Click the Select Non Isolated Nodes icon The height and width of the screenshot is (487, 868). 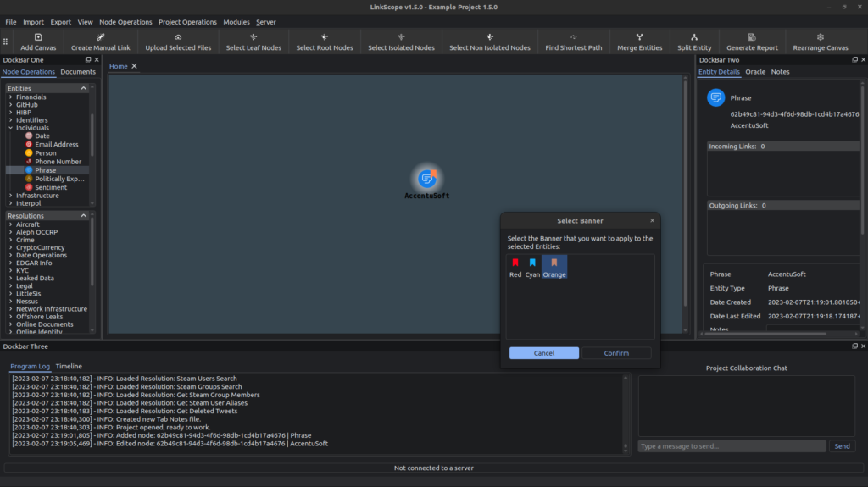[490, 37]
